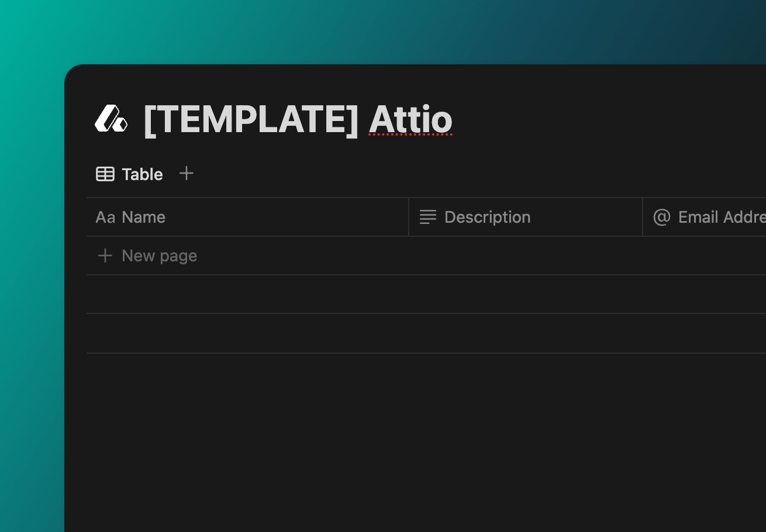The image size is (766, 532).
Task: Click "New page" to add a row
Action: click(x=147, y=256)
